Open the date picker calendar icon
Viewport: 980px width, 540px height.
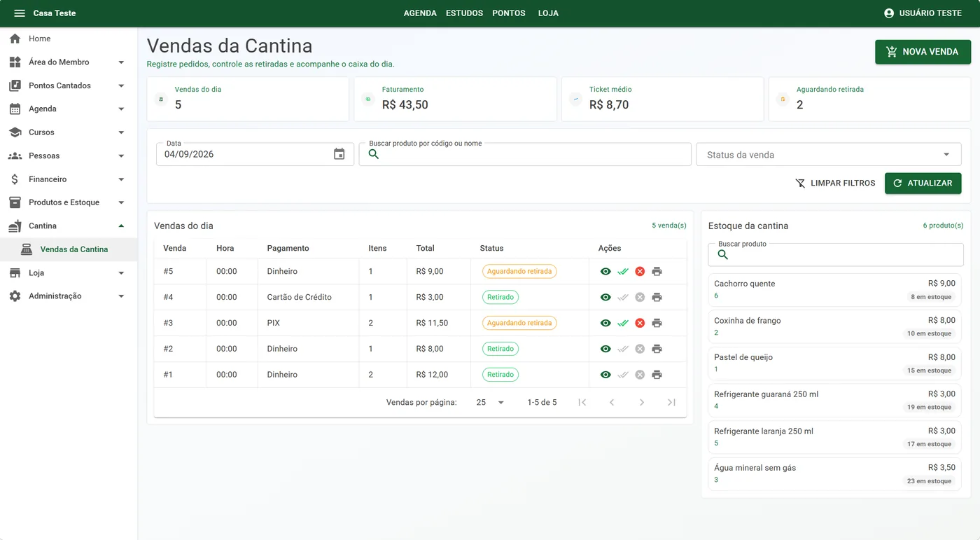pyautogui.click(x=339, y=154)
